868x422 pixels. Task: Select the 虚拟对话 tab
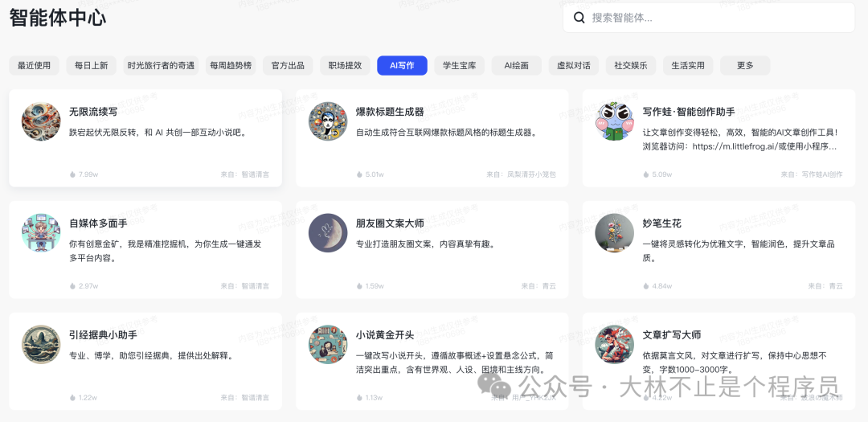pos(574,65)
